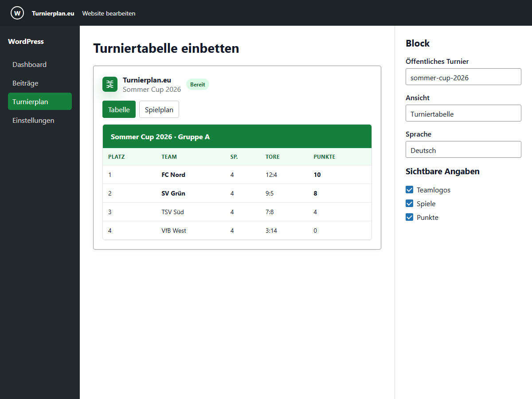Click the WordPress W logo icon
Image resolution: width=532 pixels, height=399 pixels.
point(17,13)
